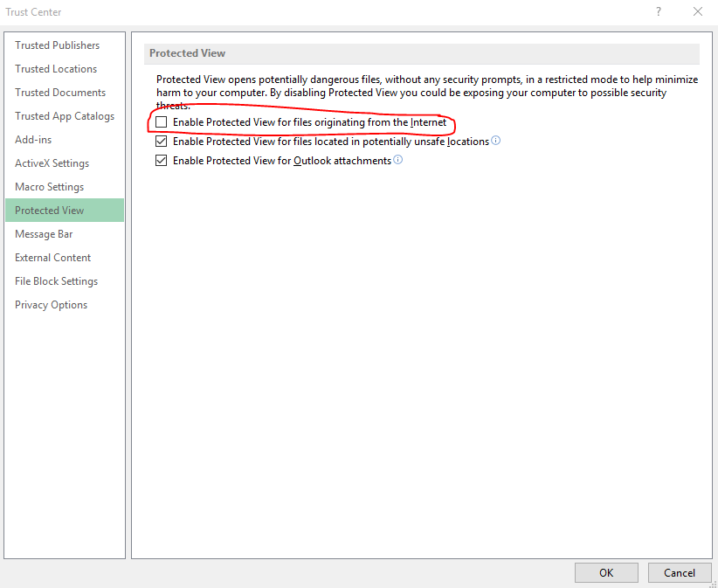The width and height of the screenshot is (718, 588).
Task: Uncheck Protected View for unsafe locations
Action: pos(161,142)
